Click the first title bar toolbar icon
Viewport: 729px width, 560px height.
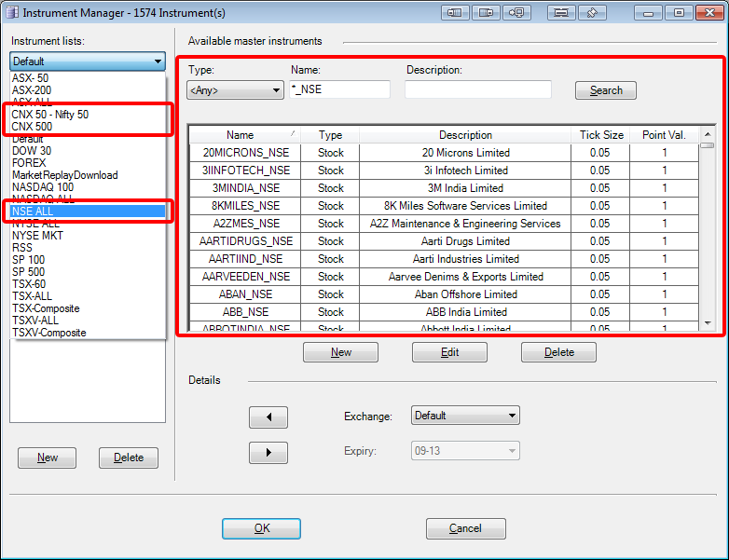point(455,12)
